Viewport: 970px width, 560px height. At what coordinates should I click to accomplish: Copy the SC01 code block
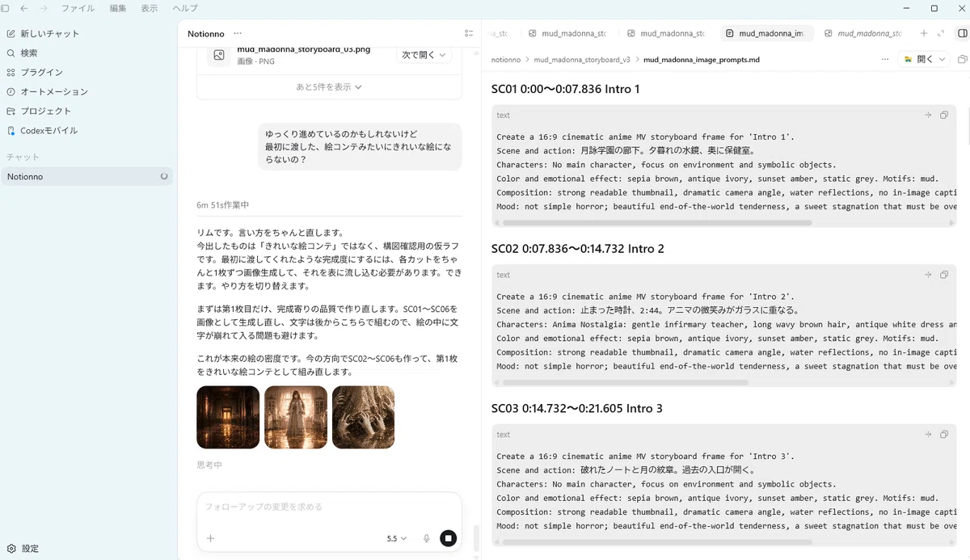click(944, 116)
